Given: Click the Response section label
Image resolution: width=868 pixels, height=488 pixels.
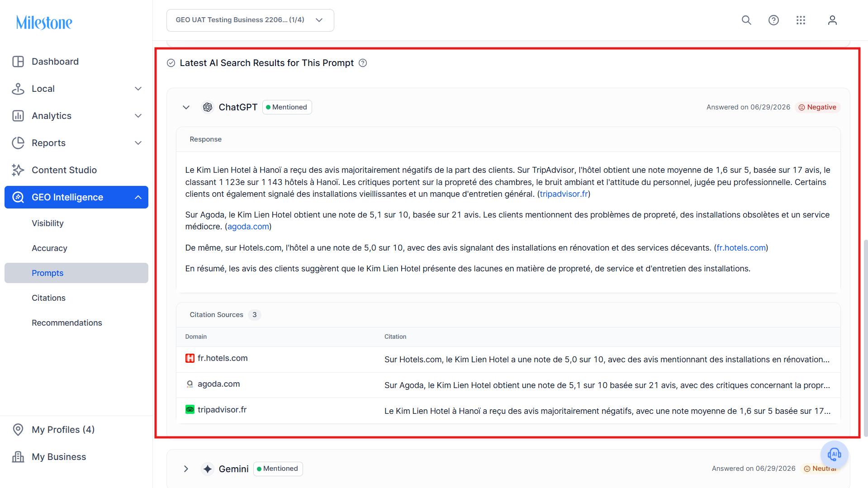Looking at the screenshot, I should (206, 139).
